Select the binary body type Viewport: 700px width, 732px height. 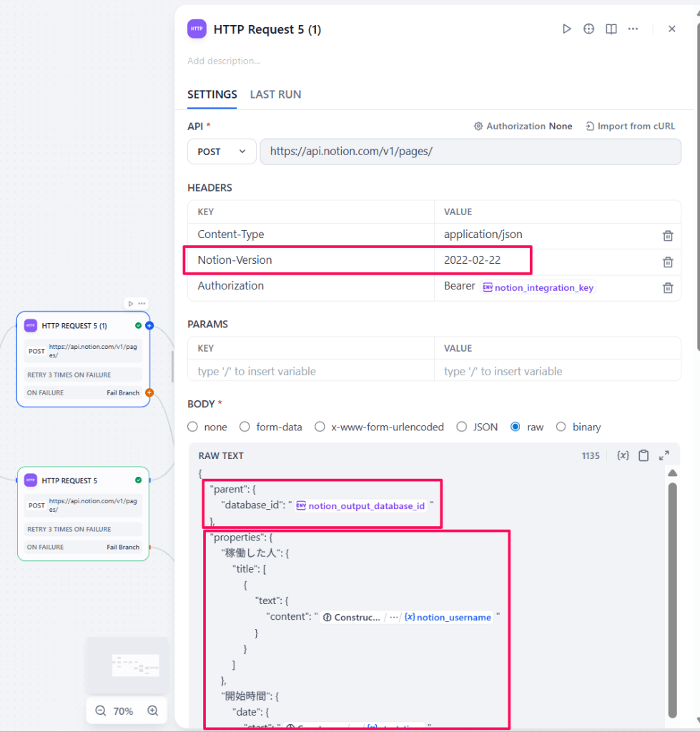tap(562, 427)
